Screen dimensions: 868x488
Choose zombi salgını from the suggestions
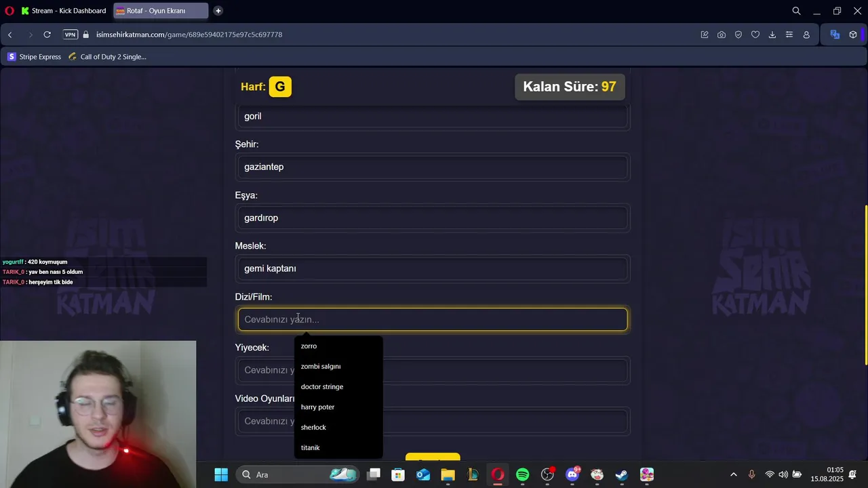coord(338,366)
